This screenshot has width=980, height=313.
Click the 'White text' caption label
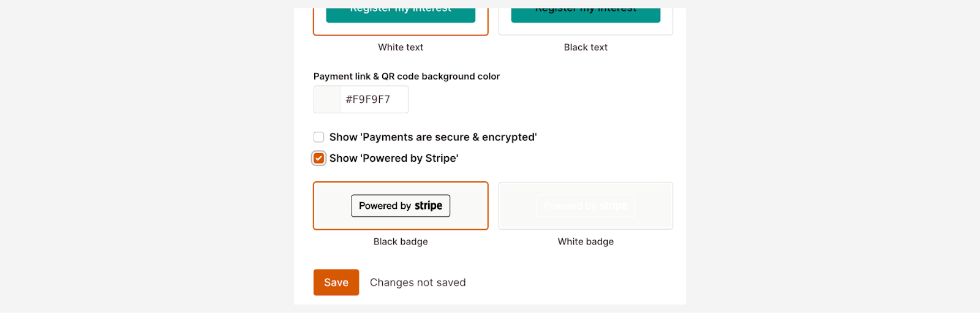(x=401, y=47)
